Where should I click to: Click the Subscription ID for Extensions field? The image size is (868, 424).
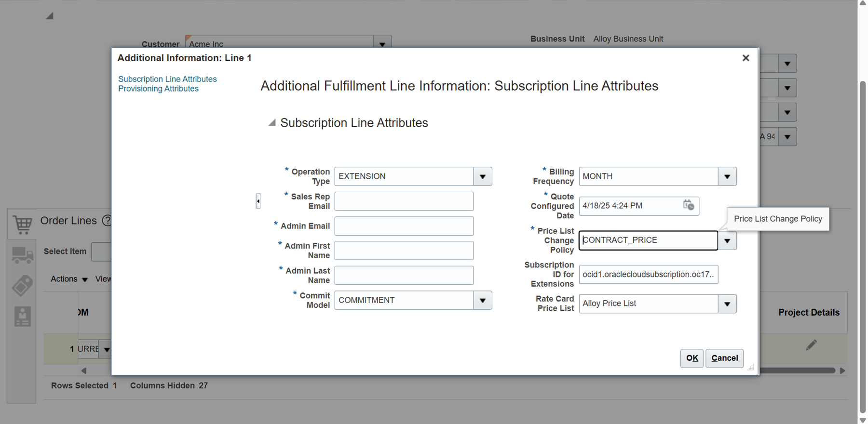click(x=649, y=274)
